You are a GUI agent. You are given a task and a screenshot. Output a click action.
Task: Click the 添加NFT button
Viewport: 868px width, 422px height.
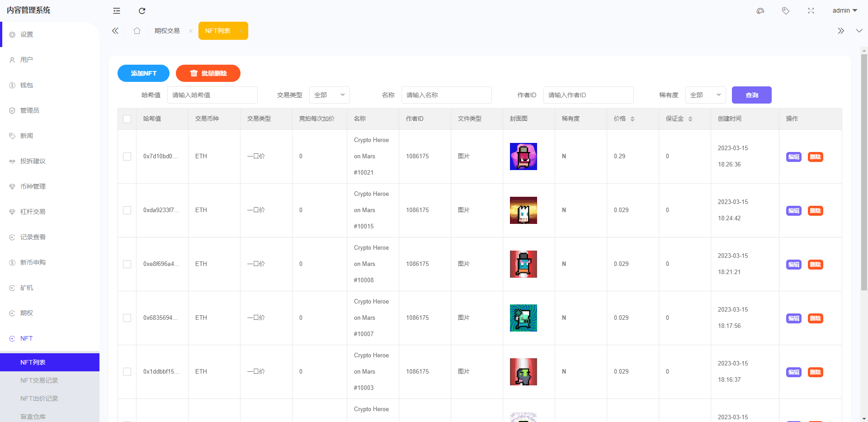coord(143,73)
